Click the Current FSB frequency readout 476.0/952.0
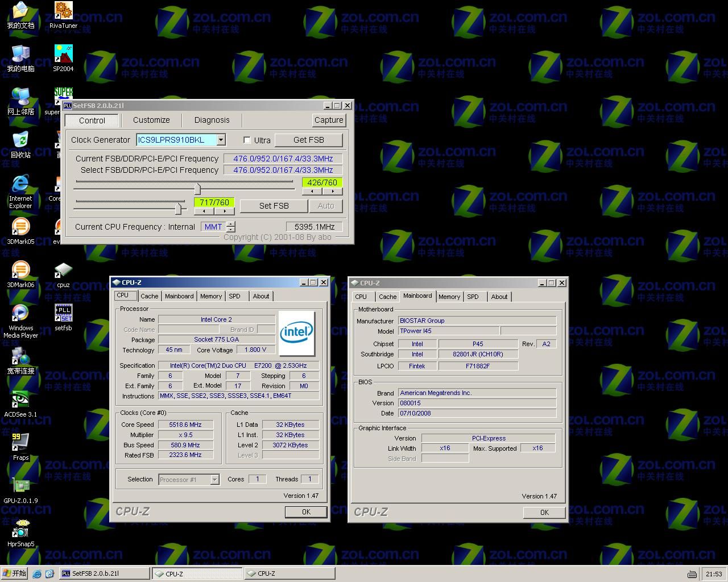The width and height of the screenshot is (728, 582). [283, 159]
